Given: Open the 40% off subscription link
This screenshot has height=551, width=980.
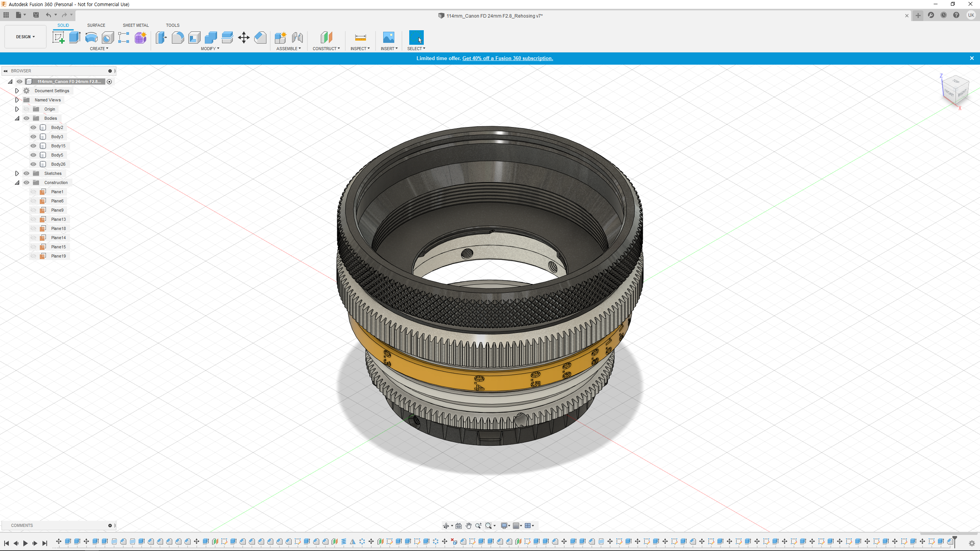Looking at the screenshot, I should click(x=507, y=58).
